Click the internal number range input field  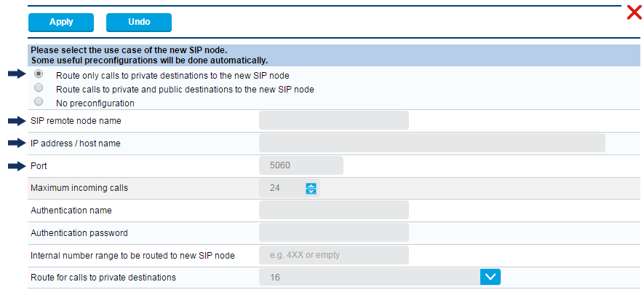pyautogui.click(x=334, y=255)
